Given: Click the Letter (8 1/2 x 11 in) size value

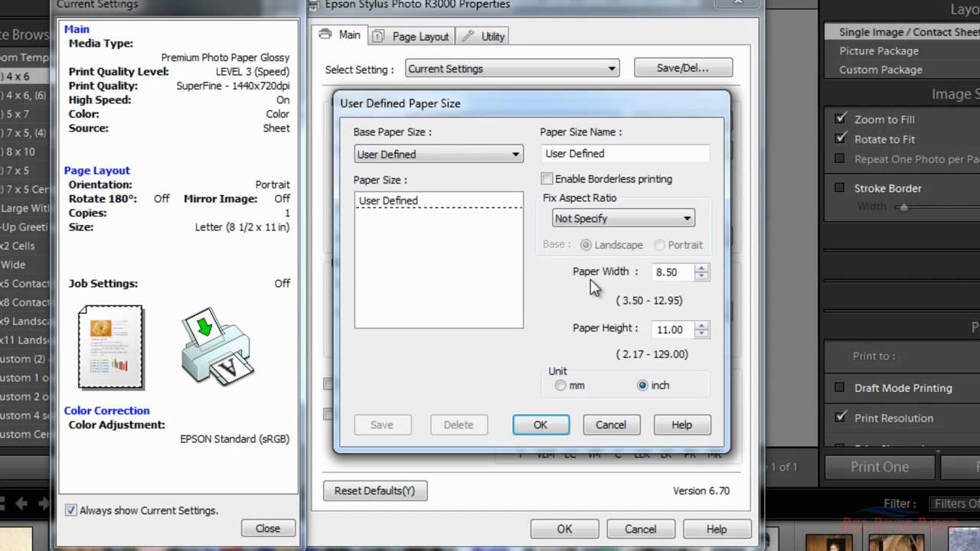Looking at the screenshot, I should 242,227.
